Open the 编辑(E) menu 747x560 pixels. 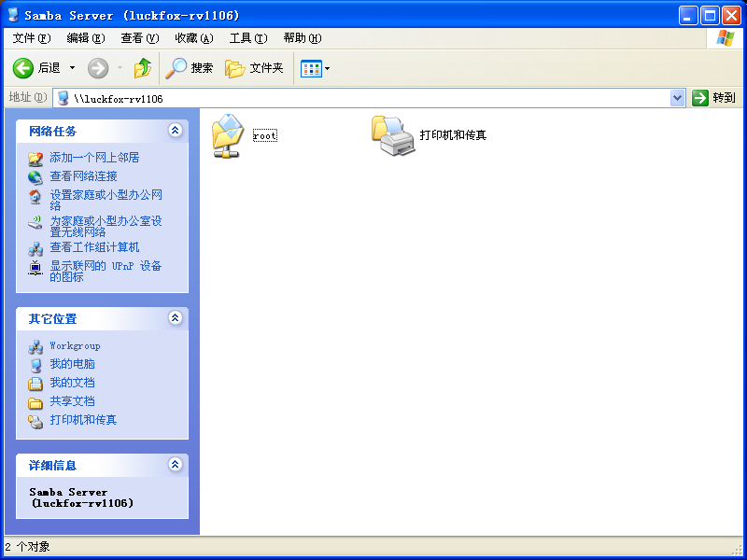click(x=86, y=38)
